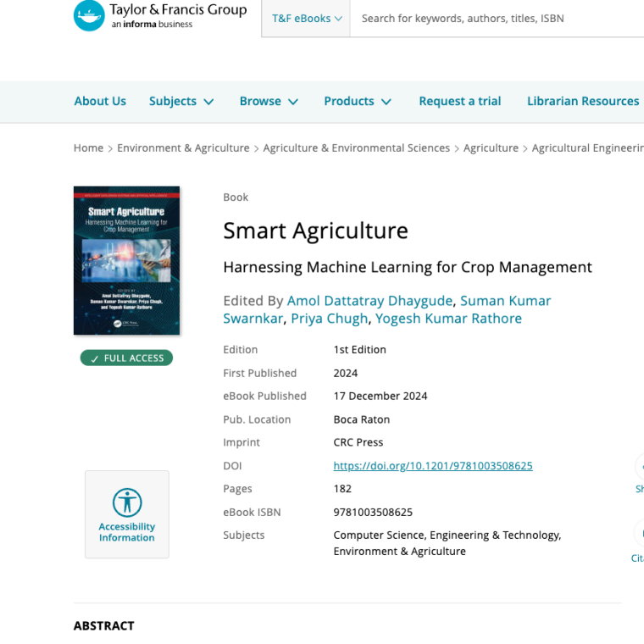The width and height of the screenshot is (644, 644).
Task: Click the accessibility person icon
Action: point(127,502)
